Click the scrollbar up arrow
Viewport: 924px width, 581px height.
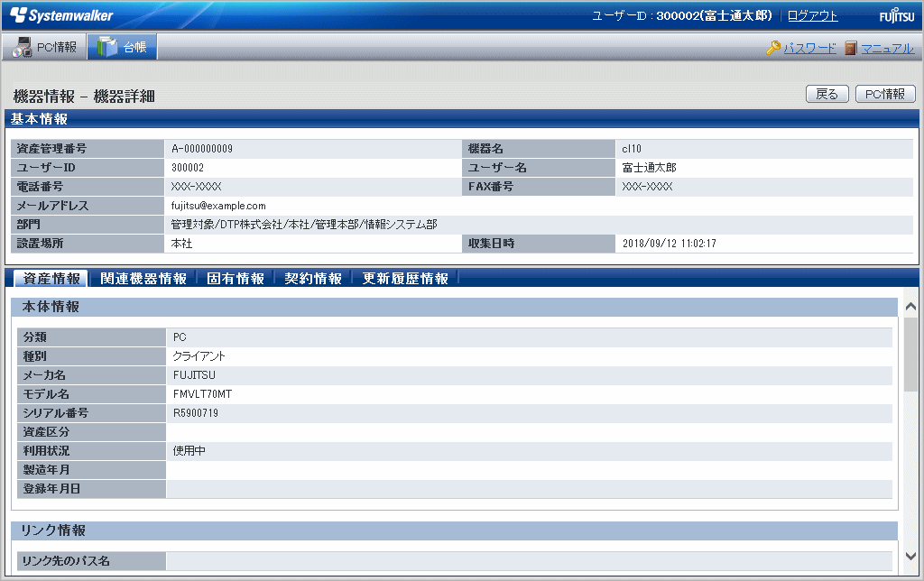coord(910,307)
